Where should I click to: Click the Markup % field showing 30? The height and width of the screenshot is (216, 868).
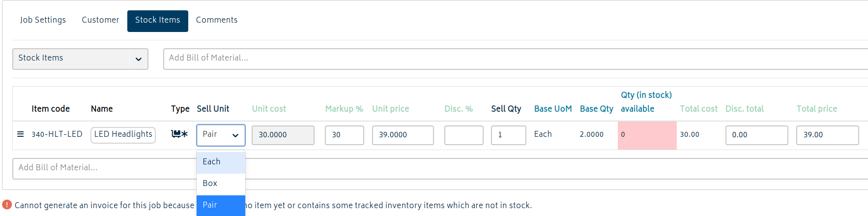345,135
